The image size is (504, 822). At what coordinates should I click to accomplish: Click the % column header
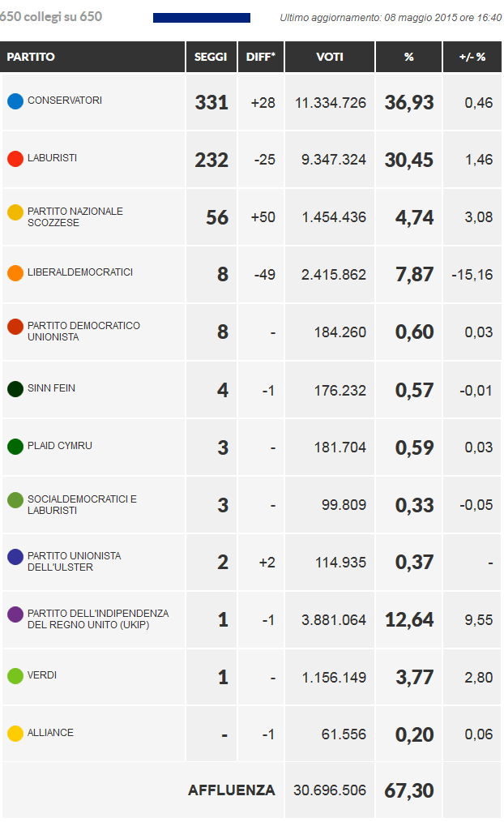pos(408,58)
